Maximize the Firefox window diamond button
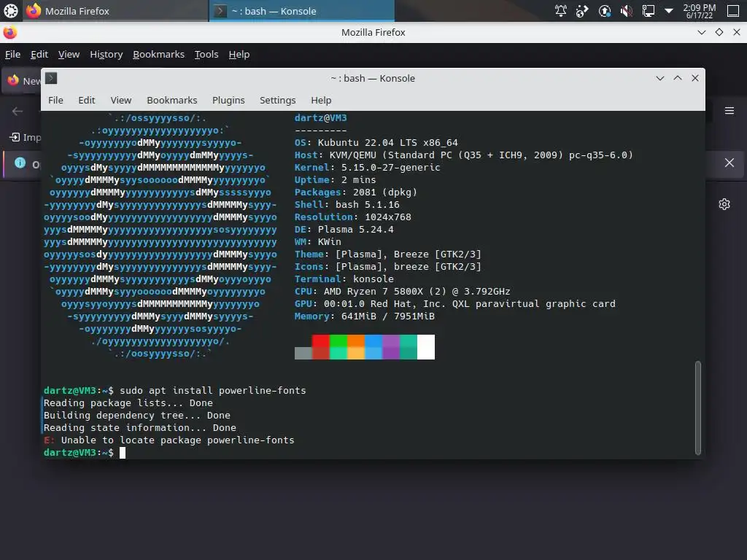This screenshot has width=747, height=560. 719,32
